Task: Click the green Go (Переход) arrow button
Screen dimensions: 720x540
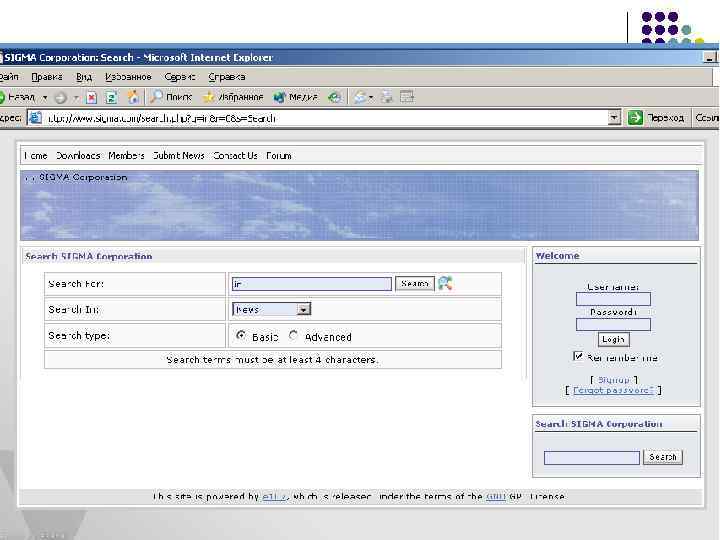Action: tap(635, 118)
